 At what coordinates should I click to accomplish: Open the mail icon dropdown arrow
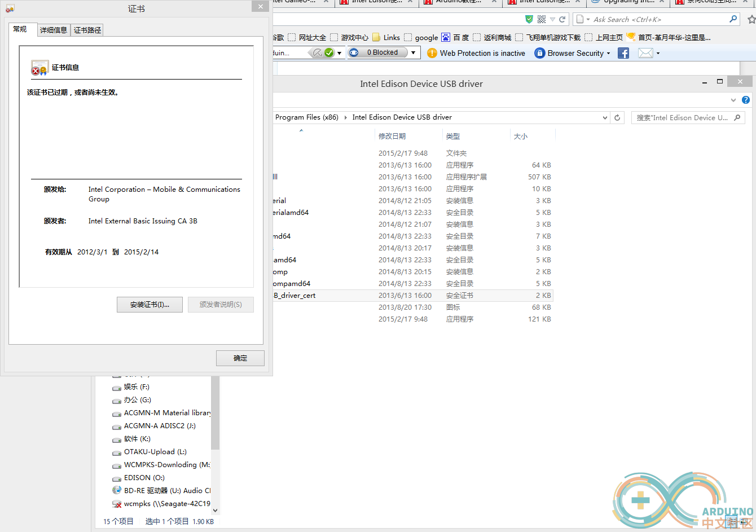click(658, 54)
